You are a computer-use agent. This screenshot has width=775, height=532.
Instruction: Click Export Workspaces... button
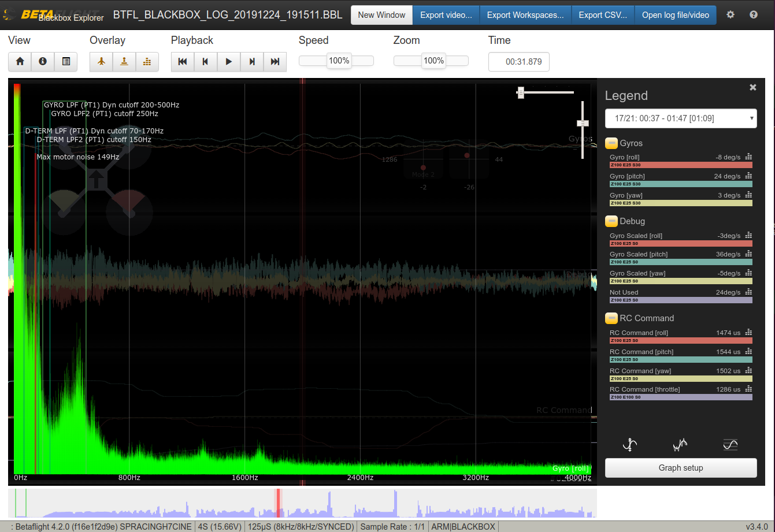click(x=525, y=15)
